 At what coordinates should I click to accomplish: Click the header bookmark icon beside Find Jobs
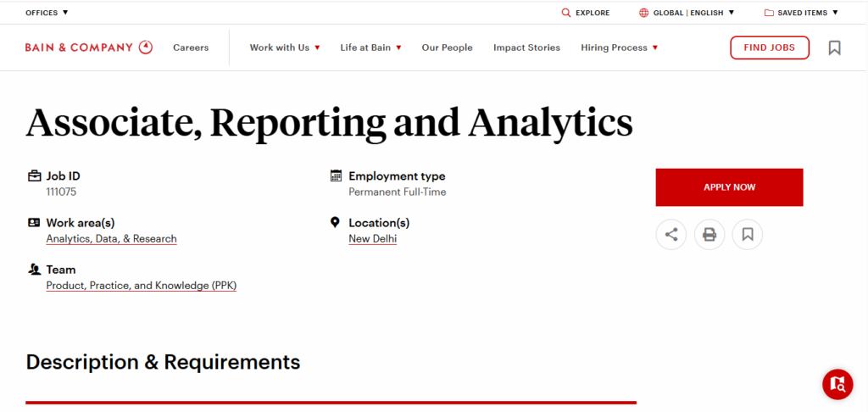[x=834, y=47]
